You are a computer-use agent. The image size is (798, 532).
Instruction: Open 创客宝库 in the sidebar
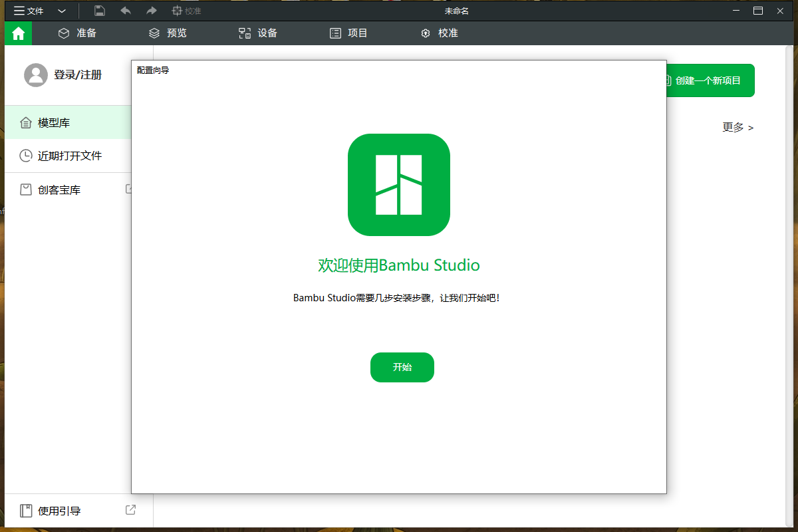68,190
